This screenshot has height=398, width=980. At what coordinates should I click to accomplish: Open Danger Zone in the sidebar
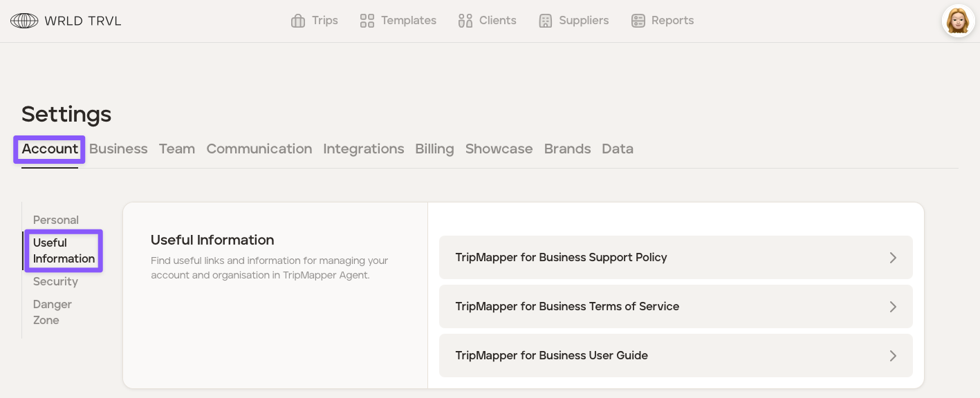[x=52, y=312]
